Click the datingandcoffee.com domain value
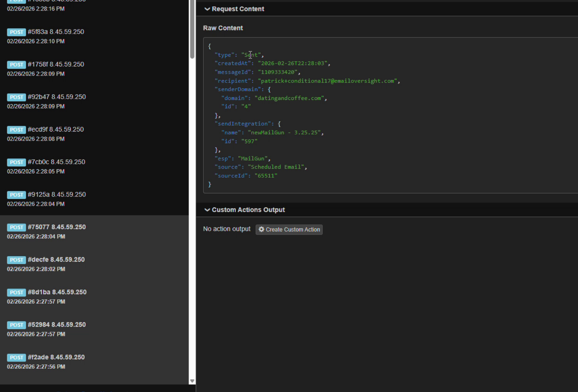Viewport: 578px width, 392px height. click(x=289, y=98)
